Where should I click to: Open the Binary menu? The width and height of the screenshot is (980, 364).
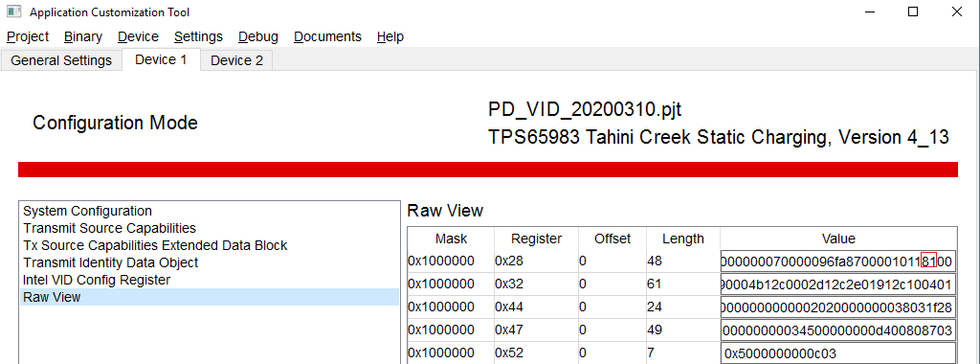83,37
